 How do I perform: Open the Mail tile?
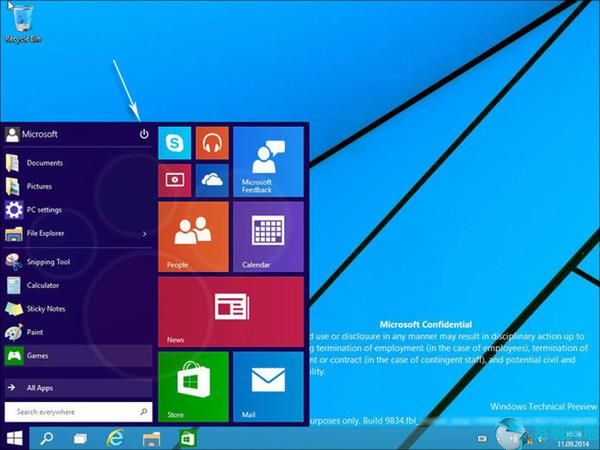[268, 387]
